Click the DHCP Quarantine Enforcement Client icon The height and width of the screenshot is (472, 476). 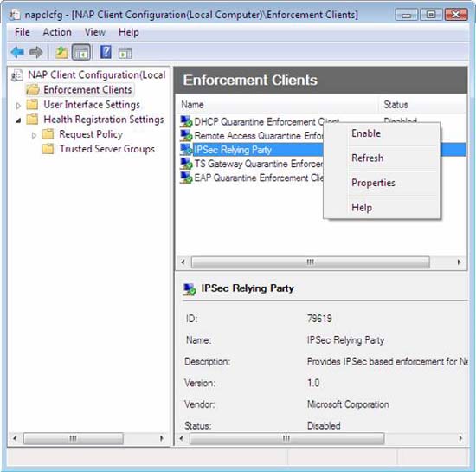tap(186, 121)
